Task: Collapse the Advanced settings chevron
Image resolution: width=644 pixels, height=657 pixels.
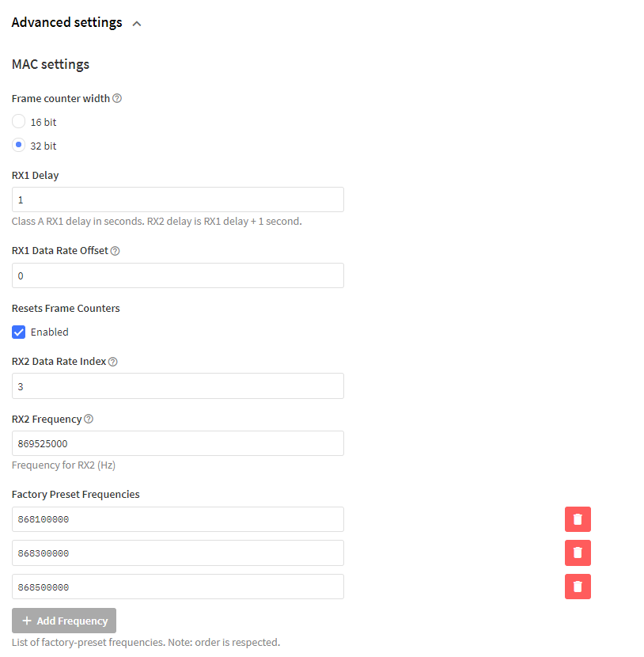Action: 137,24
